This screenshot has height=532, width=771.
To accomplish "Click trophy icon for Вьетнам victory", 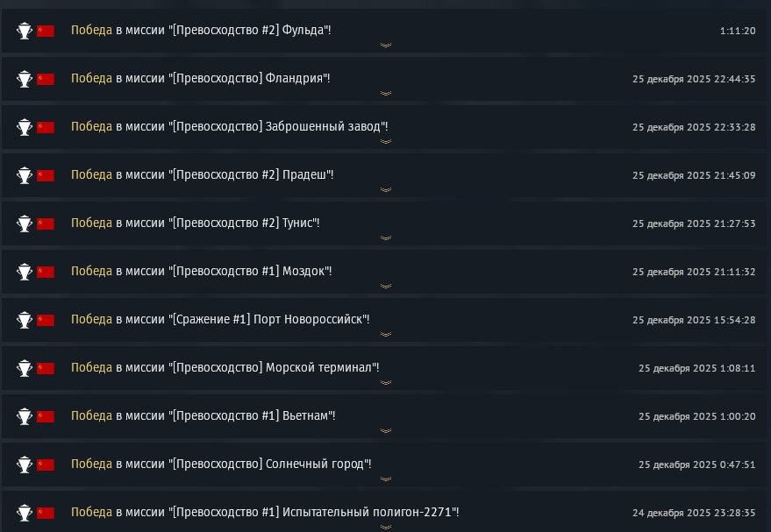I will pyautogui.click(x=25, y=416).
